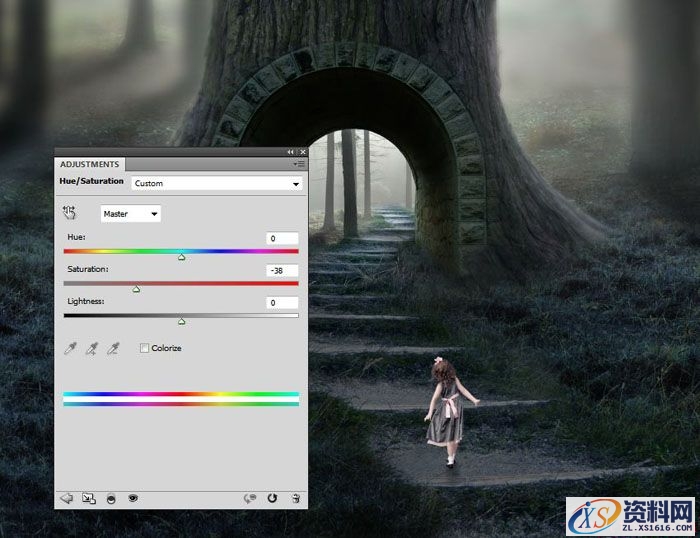Open the Master channel dropdown
Screen dimensions: 700x538
131,214
